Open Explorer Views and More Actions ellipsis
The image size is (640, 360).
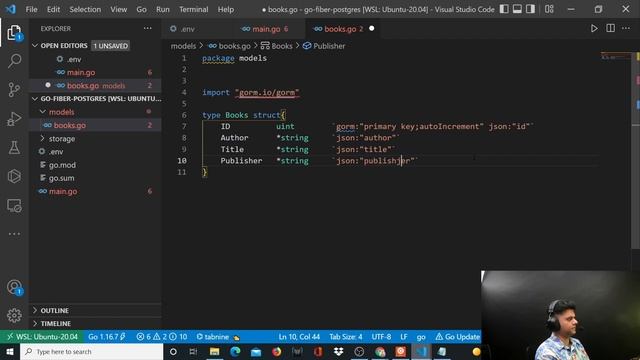[x=147, y=29]
